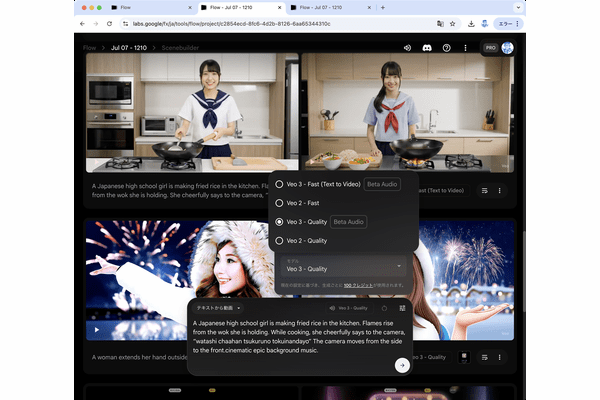Open the text-to-video mode dropdown

pyautogui.click(x=218, y=308)
